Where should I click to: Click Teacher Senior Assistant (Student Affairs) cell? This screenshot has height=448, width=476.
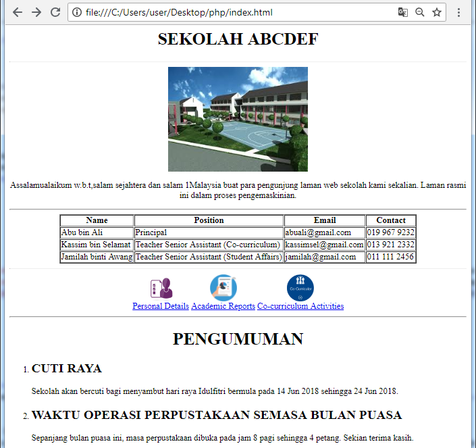(209, 257)
